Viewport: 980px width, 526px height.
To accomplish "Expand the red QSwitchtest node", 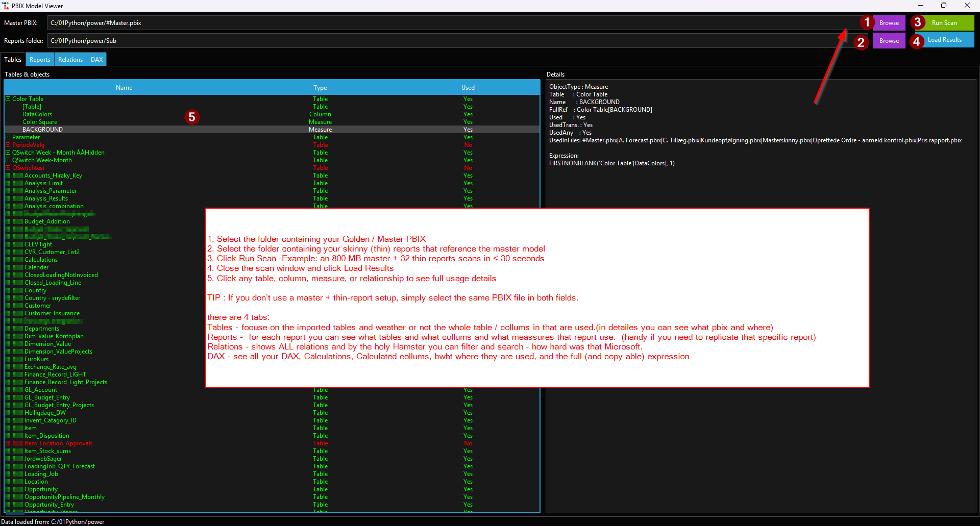I will pyautogui.click(x=8, y=168).
